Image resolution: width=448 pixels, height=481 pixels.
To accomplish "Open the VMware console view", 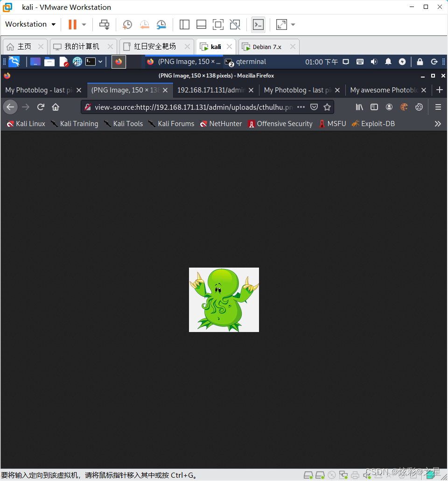I will (x=258, y=25).
